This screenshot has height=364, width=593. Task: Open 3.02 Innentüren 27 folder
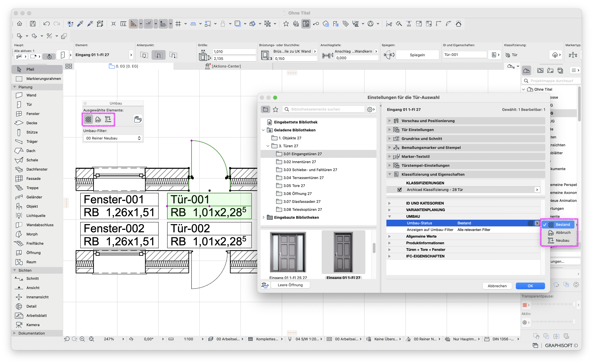tap(299, 162)
